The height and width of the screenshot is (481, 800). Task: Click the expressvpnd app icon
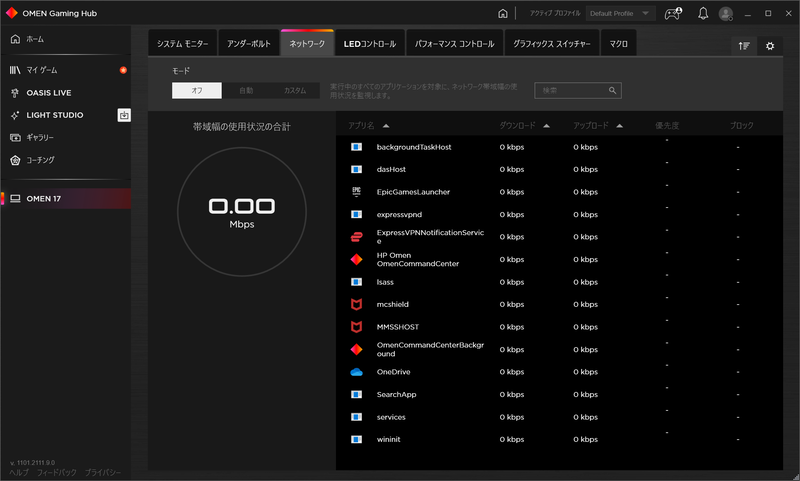coord(357,214)
